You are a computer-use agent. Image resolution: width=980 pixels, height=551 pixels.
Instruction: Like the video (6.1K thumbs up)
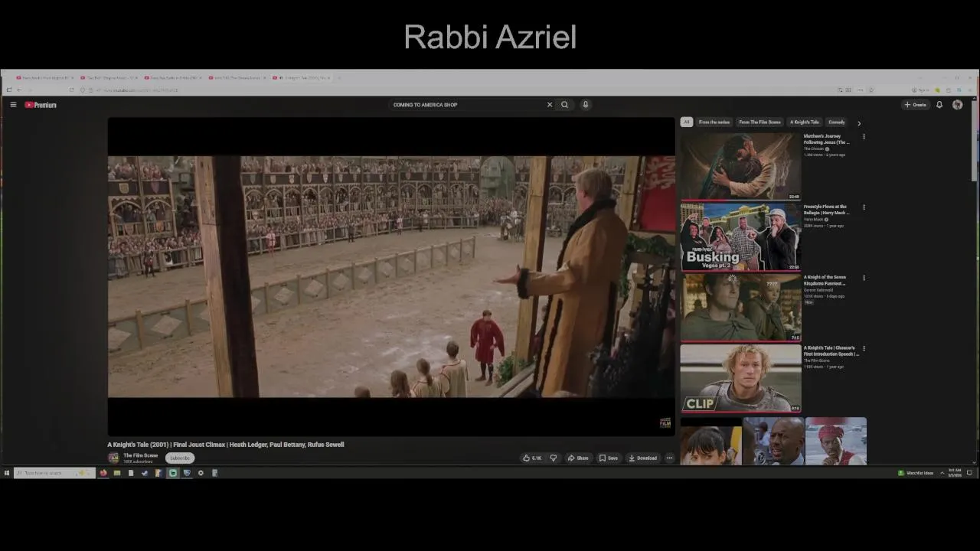[x=532, y=458]
